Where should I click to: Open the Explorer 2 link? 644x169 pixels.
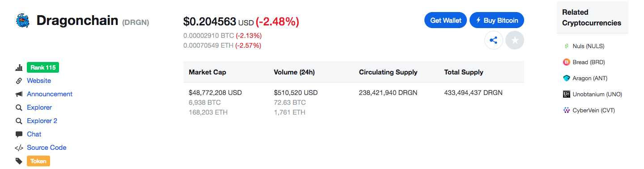[x=42, y=121]
